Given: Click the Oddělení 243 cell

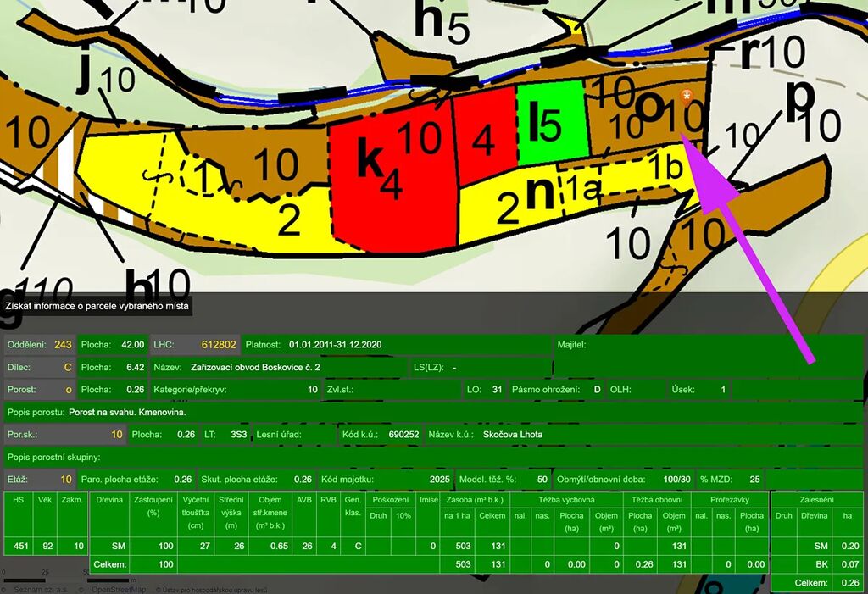Looking at the screenshot, I should [x=40, y=345].
